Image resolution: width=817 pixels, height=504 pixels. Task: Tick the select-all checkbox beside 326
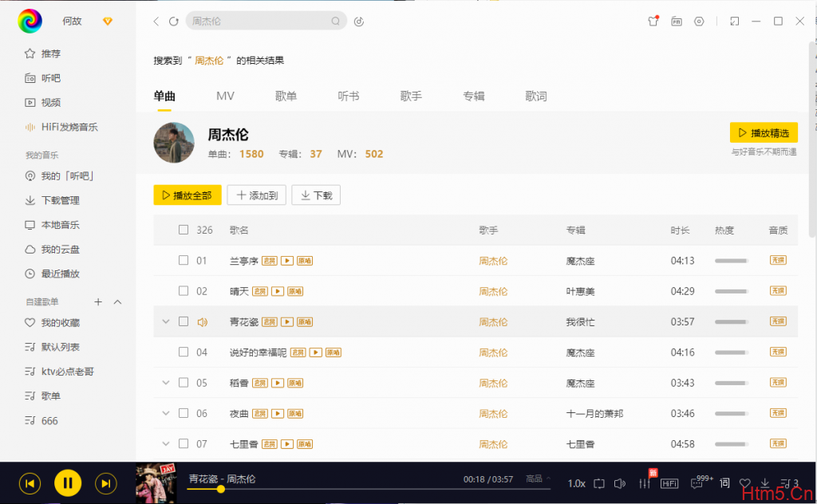(184, 230)
